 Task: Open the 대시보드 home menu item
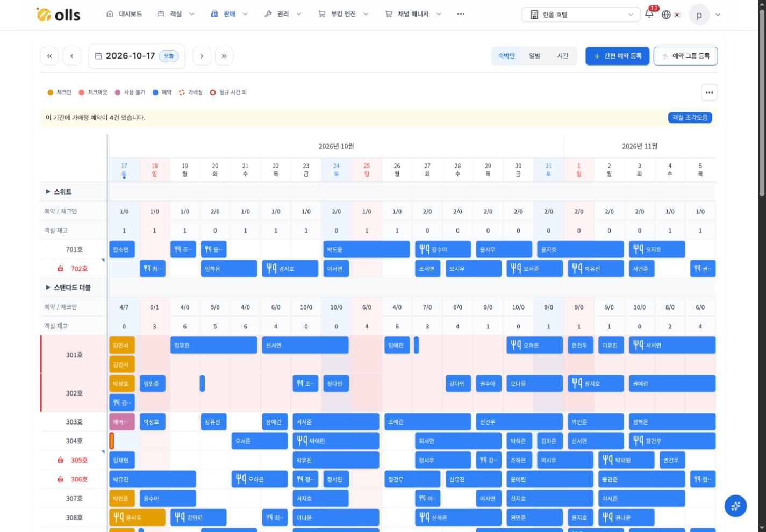tap(124, 14)
